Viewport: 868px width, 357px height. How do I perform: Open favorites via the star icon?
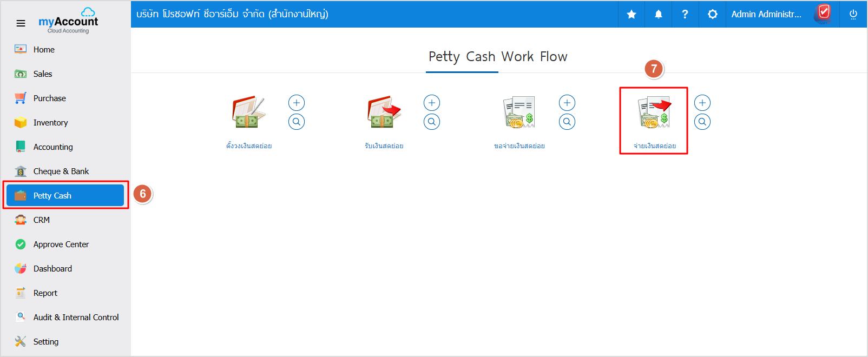point(631,14)
